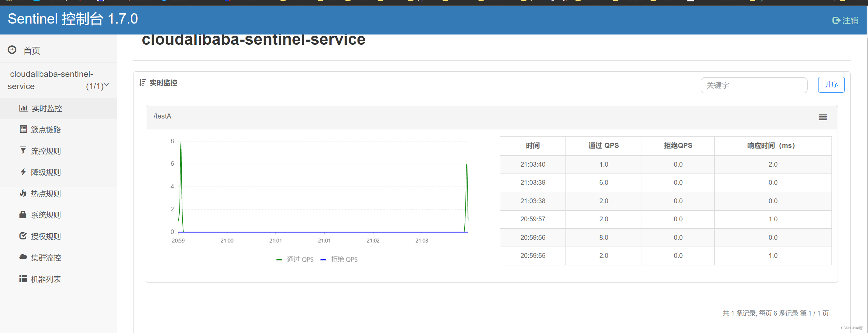Click the cloudalibaba-sentinel-service page heading
This screenshot has width=868, height=333.
[253, 39]
